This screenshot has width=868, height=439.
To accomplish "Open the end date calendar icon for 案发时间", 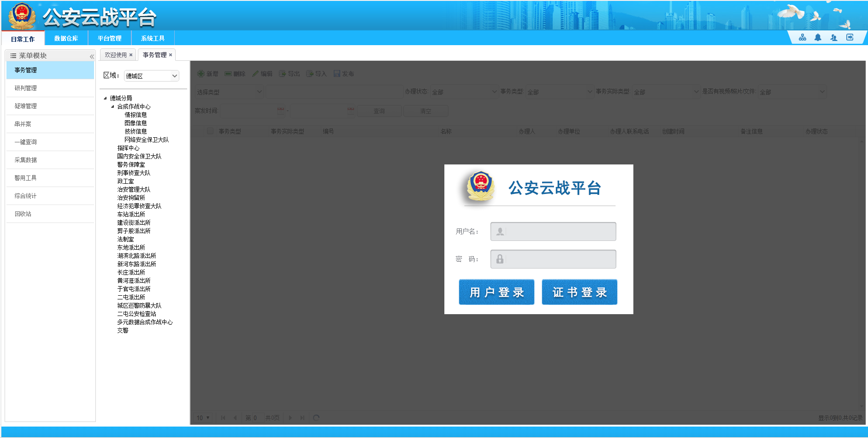I will coord(351,111).
